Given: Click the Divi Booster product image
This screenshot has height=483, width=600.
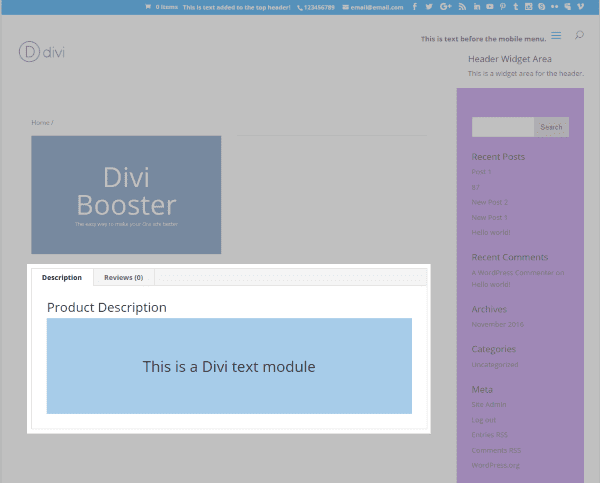Looking at the screenshot, I should coord(126,195).
